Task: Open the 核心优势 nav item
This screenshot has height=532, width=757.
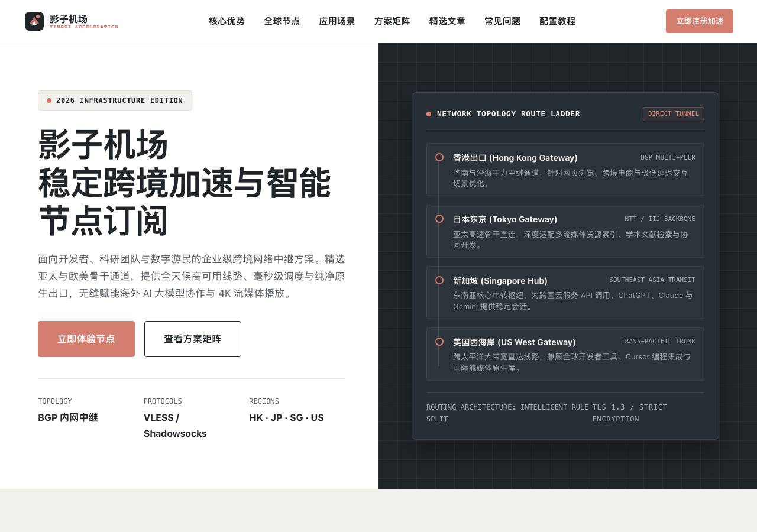Action: 227,21
